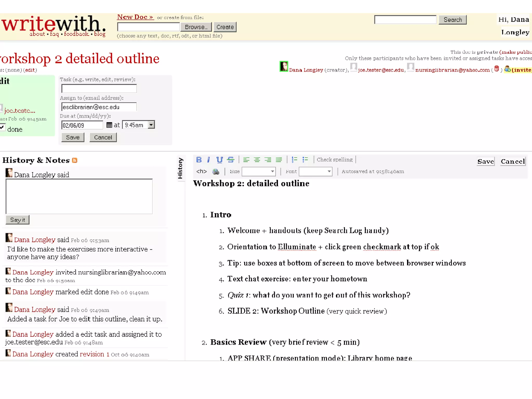Justify the text alignment
Viewport: 532px width, 399px height.
279,159
